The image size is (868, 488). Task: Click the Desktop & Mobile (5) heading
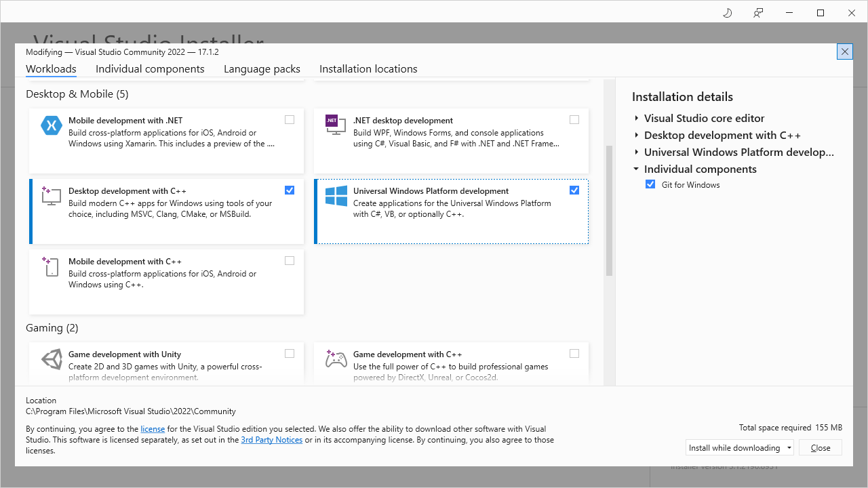click(x=77, y=94)
